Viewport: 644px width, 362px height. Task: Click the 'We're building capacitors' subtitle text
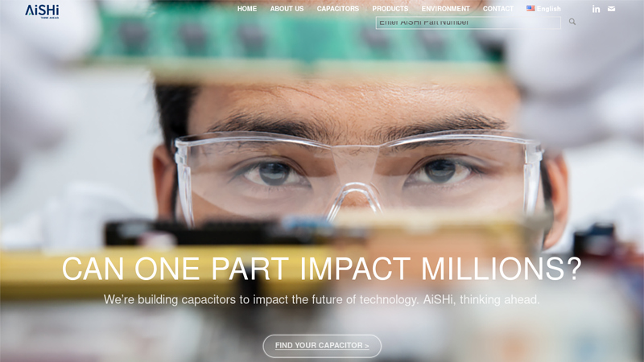321,299
